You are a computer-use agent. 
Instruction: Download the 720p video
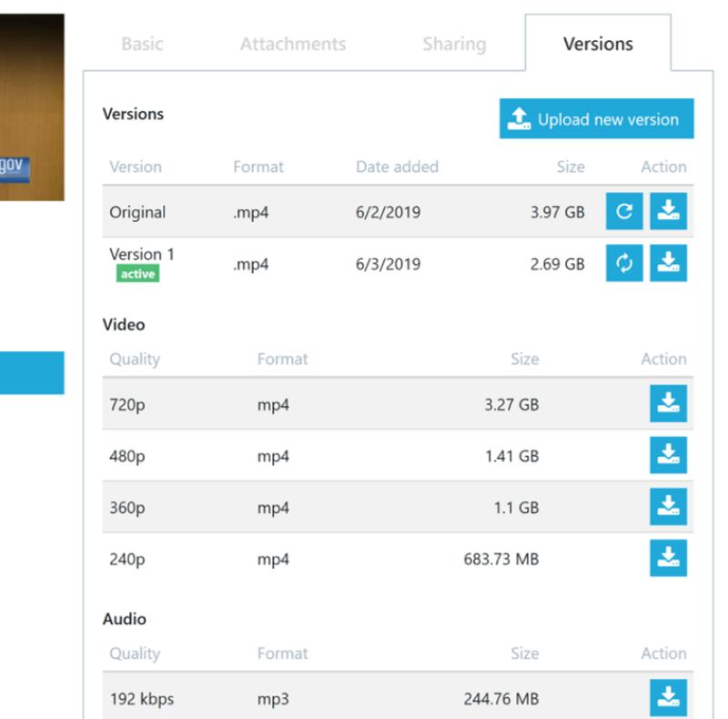668,403
